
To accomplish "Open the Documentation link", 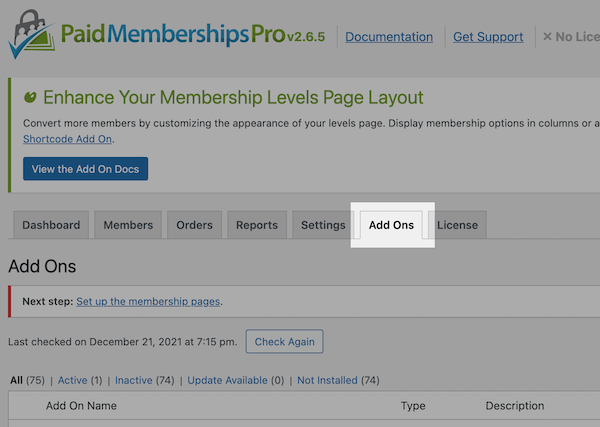I will point(389,37).
